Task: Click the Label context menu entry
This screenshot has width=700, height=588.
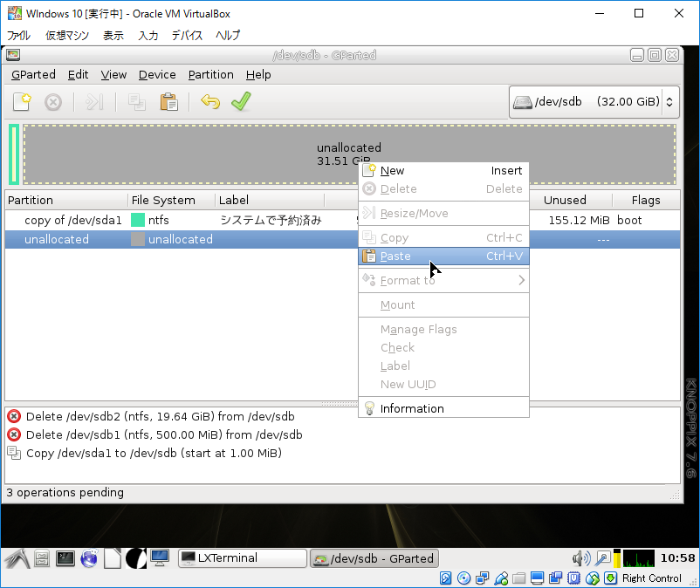Action: point(443,366)
